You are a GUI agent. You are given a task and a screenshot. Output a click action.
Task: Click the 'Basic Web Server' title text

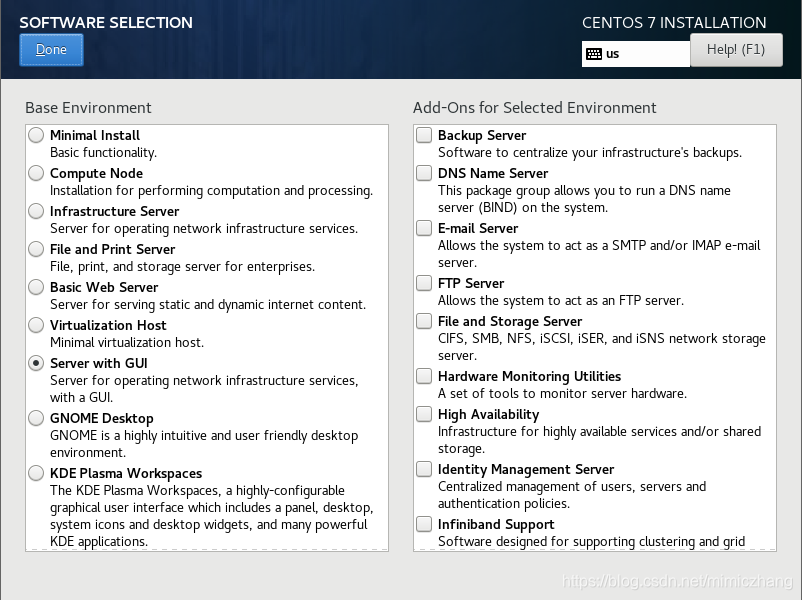coord(104,287)
